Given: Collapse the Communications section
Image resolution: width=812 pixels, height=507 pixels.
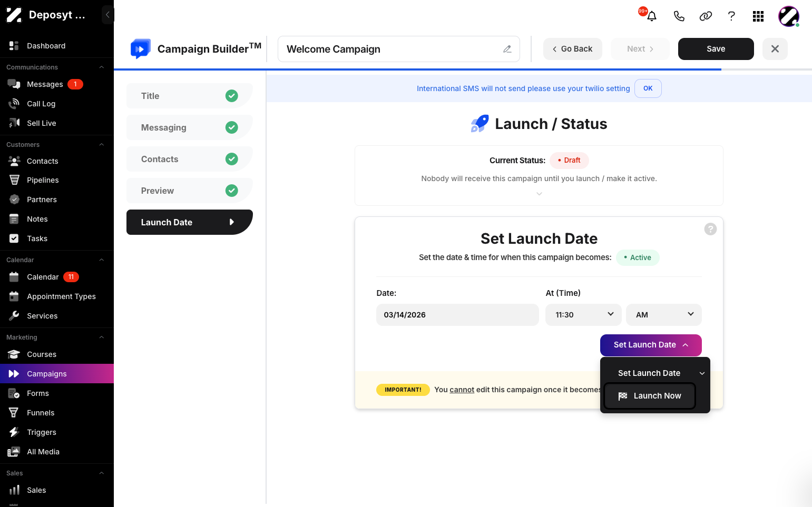Looking at the screenshot, I should click(x=102, y=67).
